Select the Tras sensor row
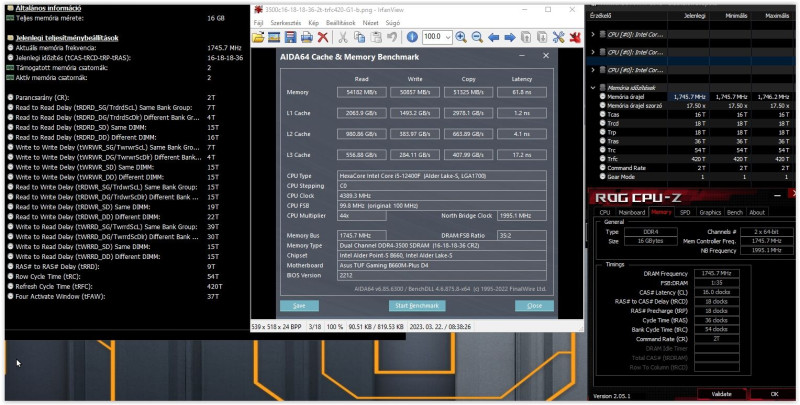The image size is (800, 405). click(x=691, y=141)
